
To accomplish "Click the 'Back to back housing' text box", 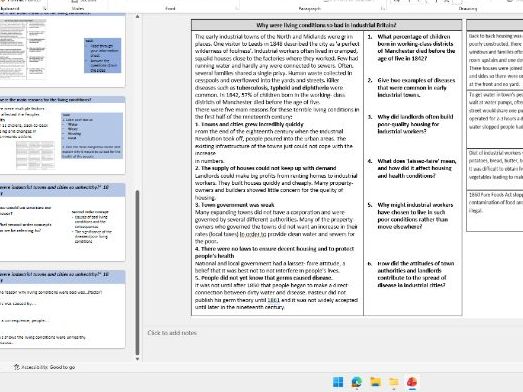I will tap(495, 60).
